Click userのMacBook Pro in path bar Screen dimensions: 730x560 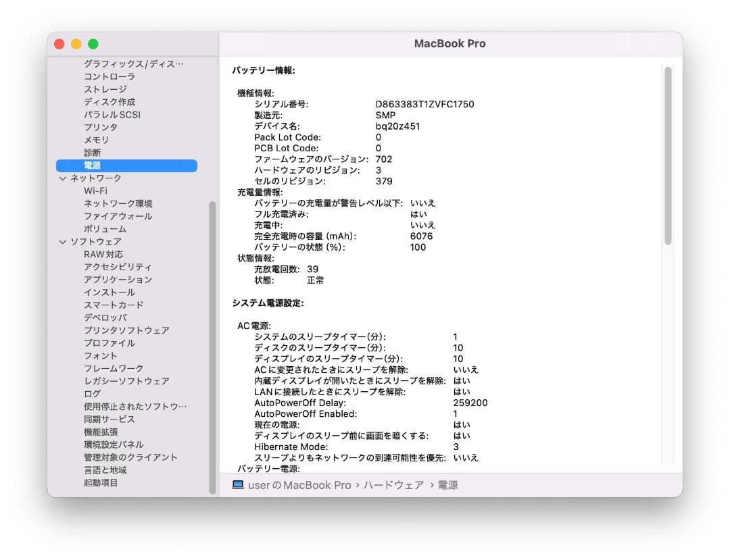point(299,485)
